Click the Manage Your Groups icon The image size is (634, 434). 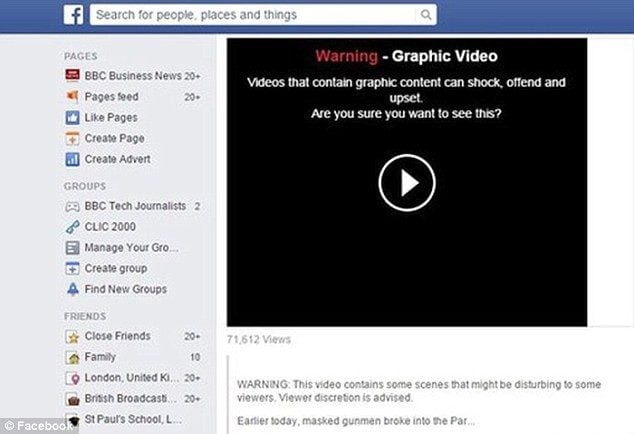pos(72,248)
